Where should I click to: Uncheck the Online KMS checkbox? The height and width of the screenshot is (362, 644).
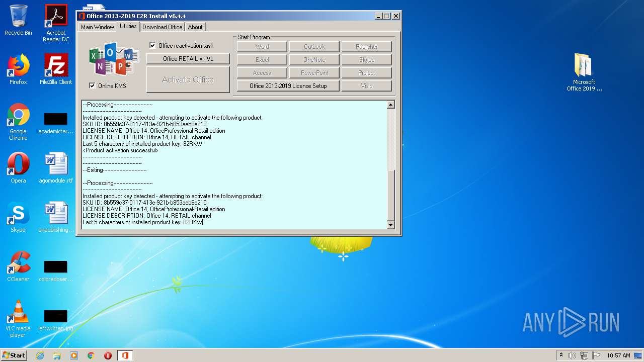(x=92, y=85)
